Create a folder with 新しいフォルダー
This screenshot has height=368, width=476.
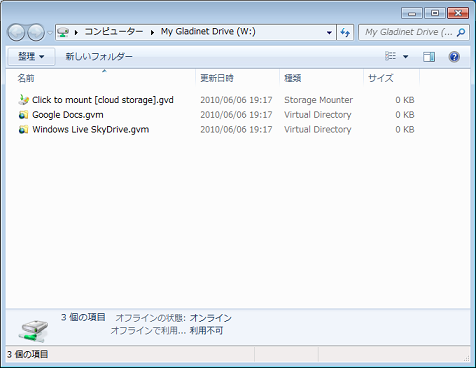click(x=99, y=56)
